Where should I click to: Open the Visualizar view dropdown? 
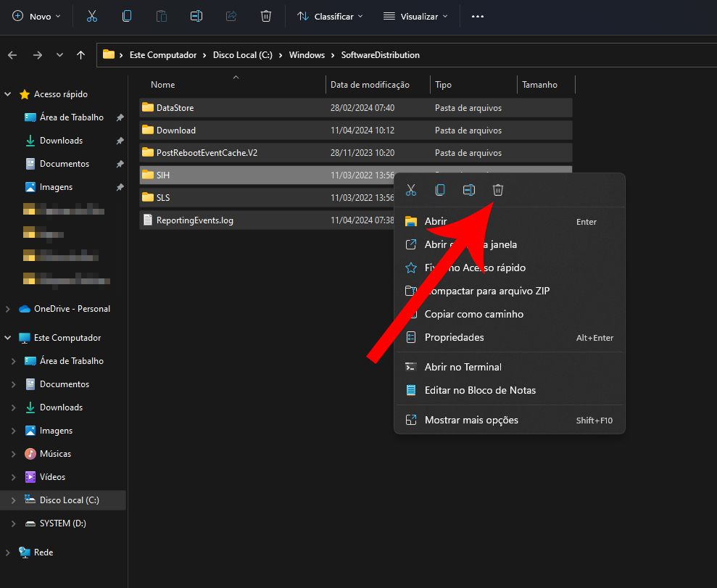[415, 16]
